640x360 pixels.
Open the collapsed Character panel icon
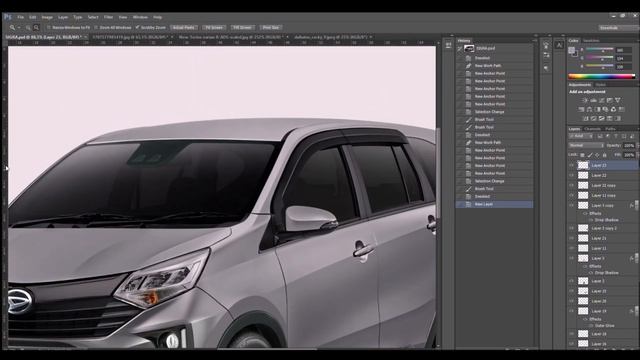click(x=559, y=45)
